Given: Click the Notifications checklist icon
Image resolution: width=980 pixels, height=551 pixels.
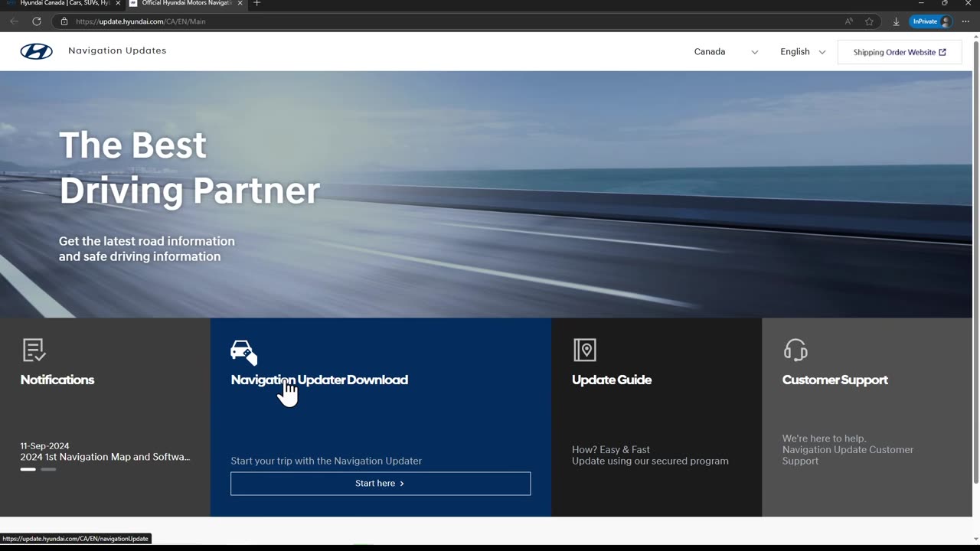Looking at the screenshot, I should tap(34, 350).
